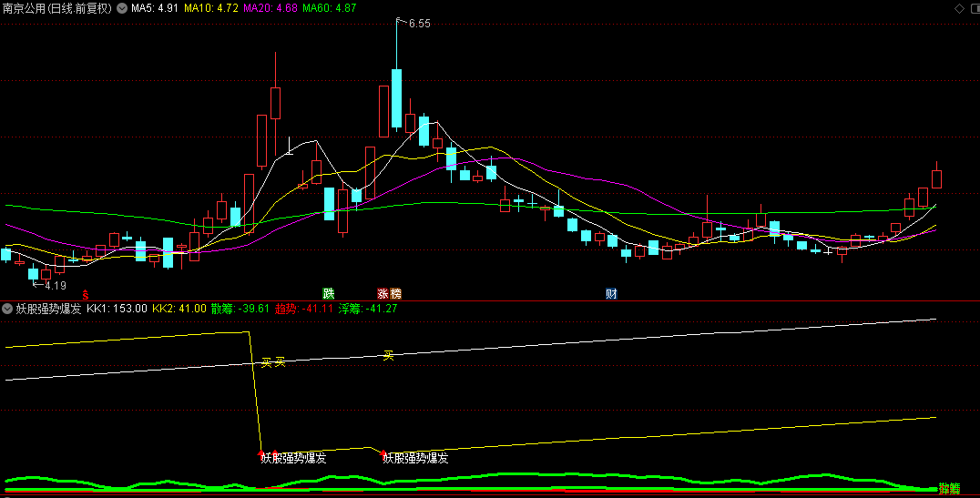Click the 4.19 low price label

pyautogui.click(x=56, y=286)
